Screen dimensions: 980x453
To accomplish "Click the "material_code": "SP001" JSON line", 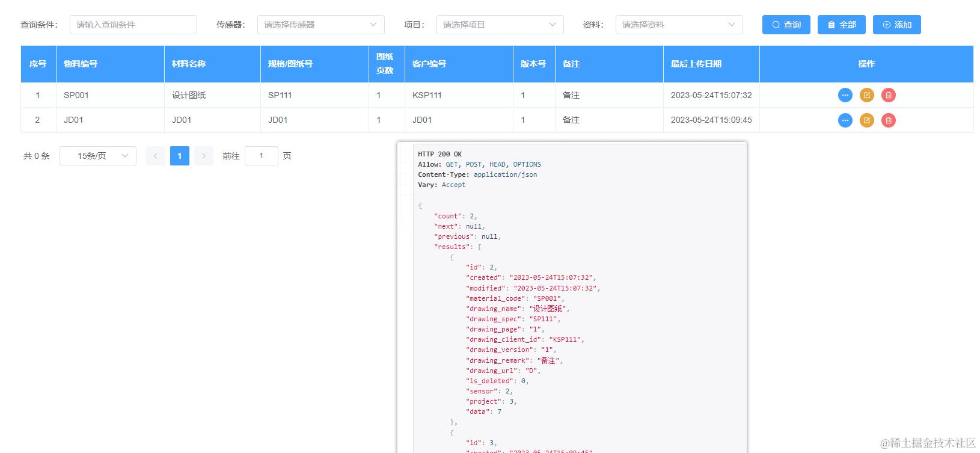I will pos(515,298).
